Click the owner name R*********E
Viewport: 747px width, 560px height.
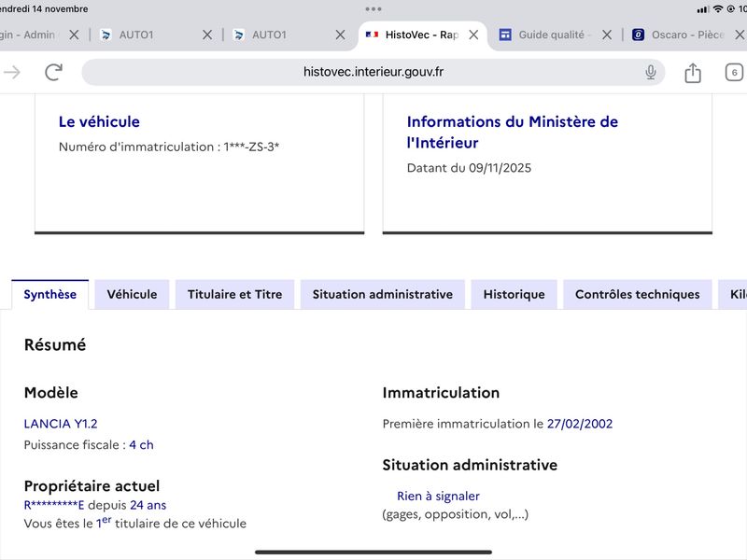[54, 505]
